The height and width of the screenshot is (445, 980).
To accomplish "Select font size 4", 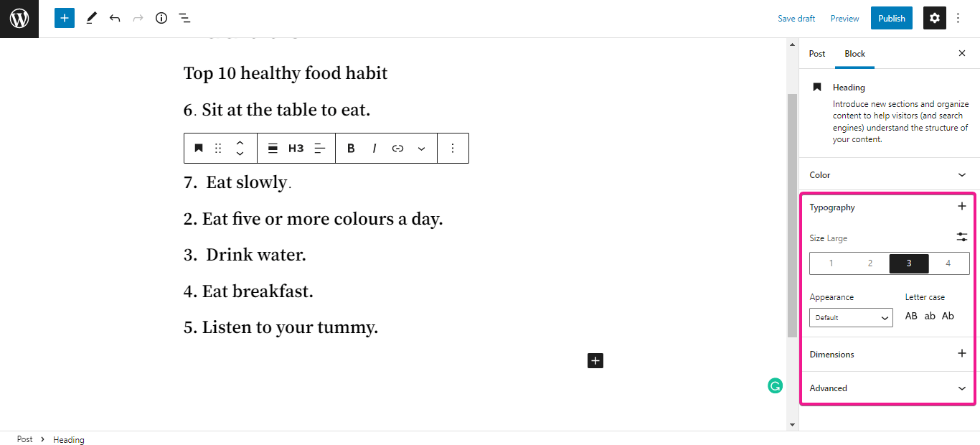I will point(948,263).
